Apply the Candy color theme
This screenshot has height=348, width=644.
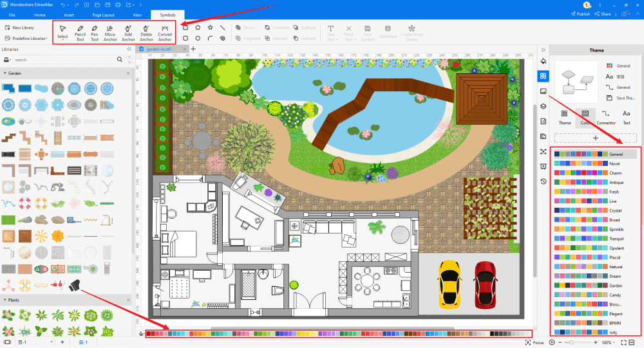pyautogui.click(x=595, y=295)
